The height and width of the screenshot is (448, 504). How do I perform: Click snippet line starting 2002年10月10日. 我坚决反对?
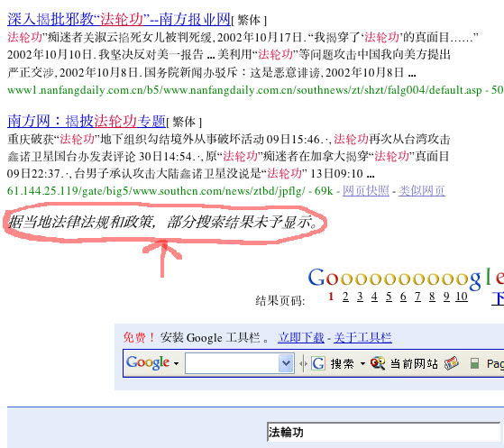[228, 55]
